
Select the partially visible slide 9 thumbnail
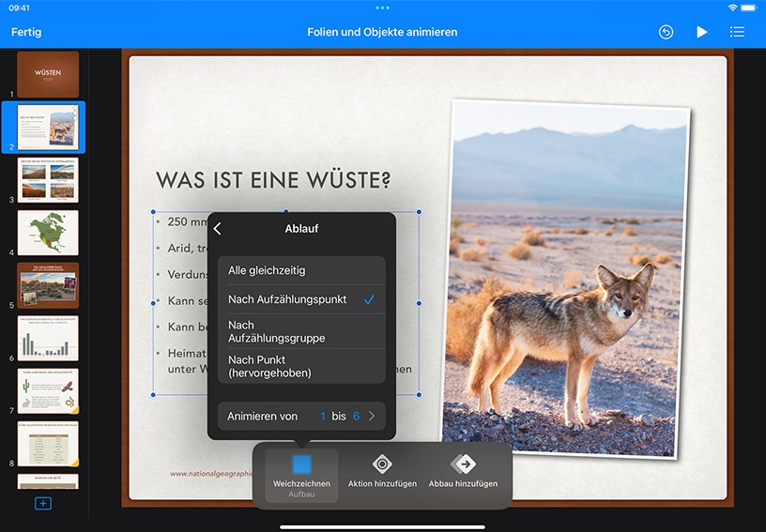pos(48,481)
